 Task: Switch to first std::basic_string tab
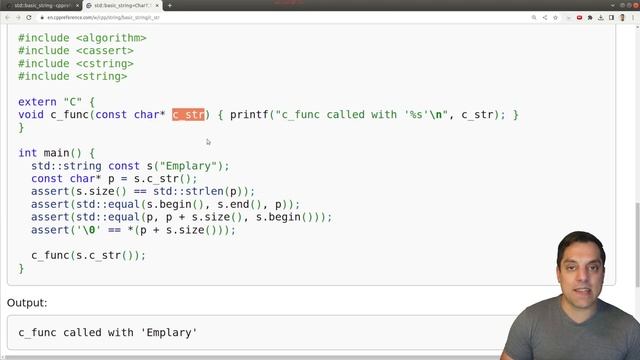pyautogui.click(x=42, y=6)
